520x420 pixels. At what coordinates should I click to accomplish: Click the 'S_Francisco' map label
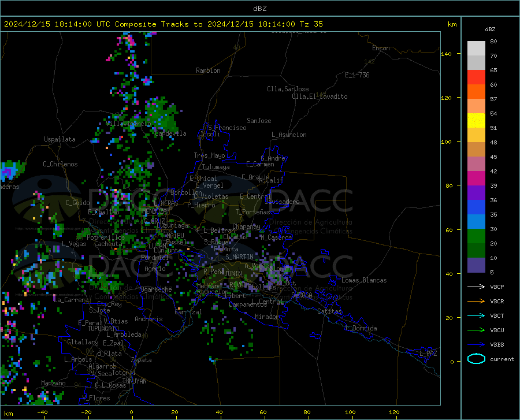click(x=227, y=128)
